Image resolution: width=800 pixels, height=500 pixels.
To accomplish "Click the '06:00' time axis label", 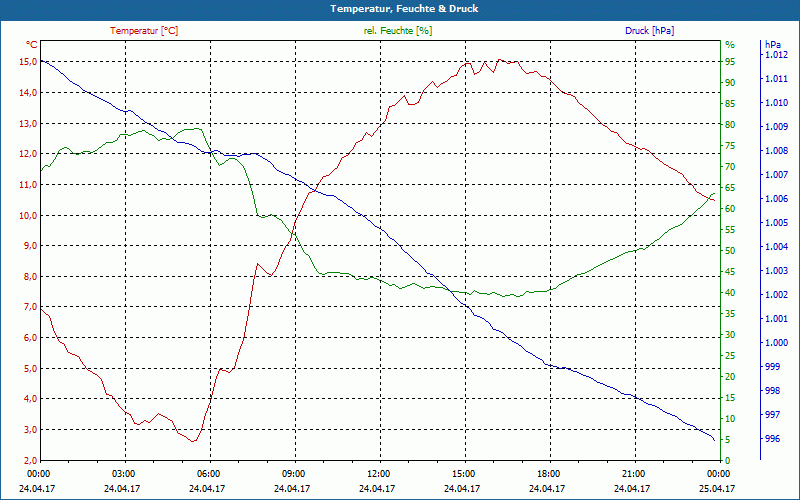I will pos(207,474).
